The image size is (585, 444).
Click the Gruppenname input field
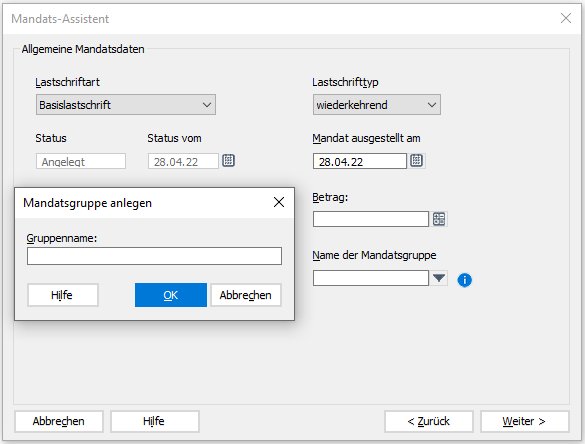pyautogui.click(x=154, y=256)
